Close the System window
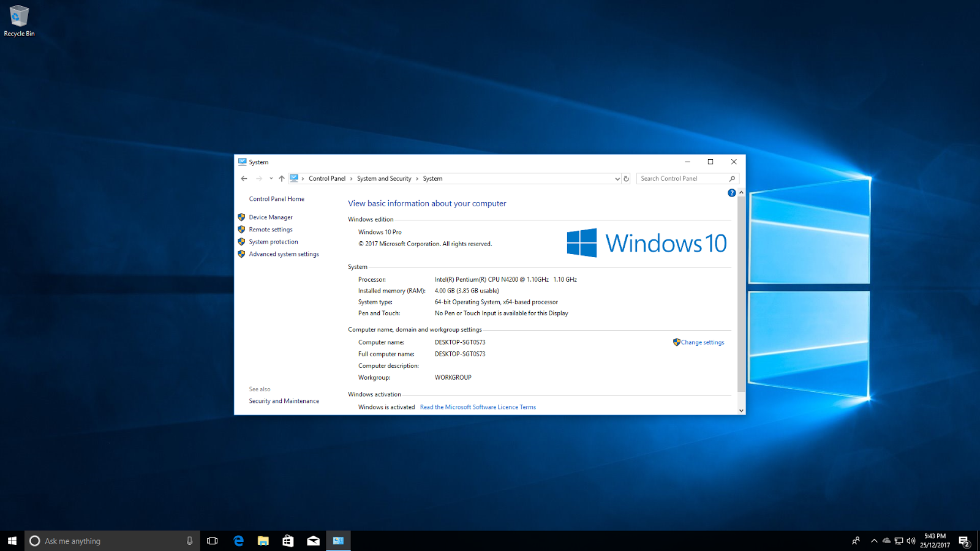 click(x=734, y=162)
